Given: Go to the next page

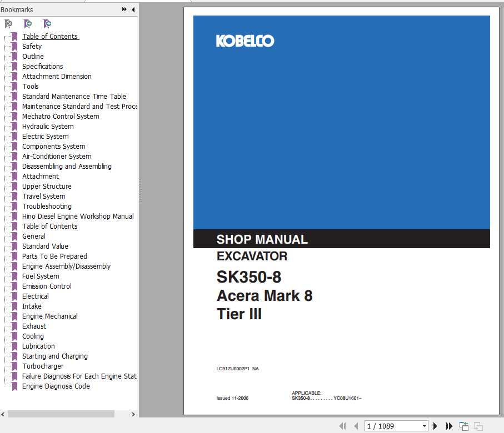Looking at the screenshot, I should [x=435, y=426].
